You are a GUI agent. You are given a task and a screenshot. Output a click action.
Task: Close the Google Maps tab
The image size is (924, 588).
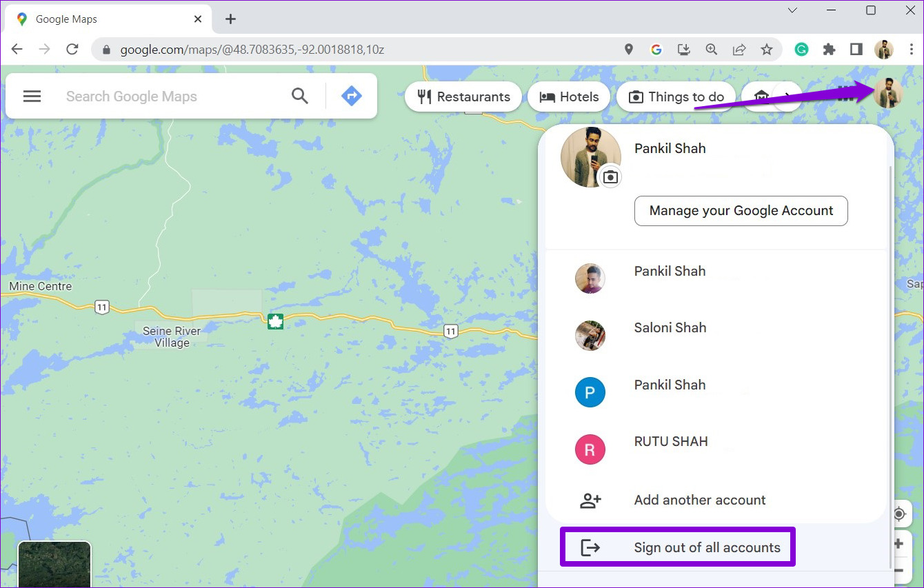198,19
